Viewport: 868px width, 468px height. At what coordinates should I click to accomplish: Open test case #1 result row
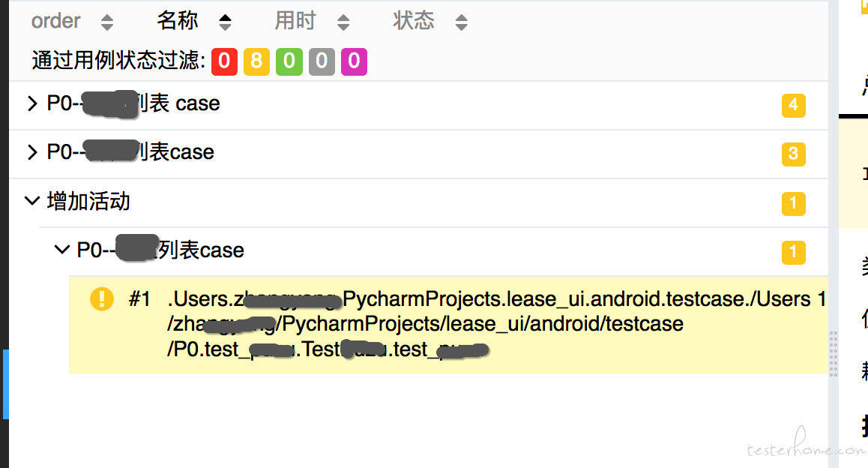point(448,325)
